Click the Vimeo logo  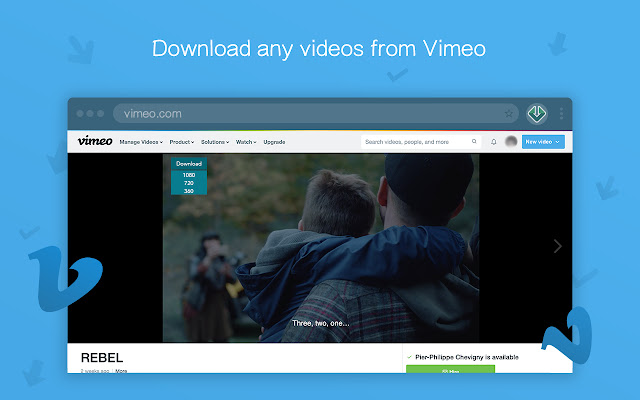coord(95,141)
